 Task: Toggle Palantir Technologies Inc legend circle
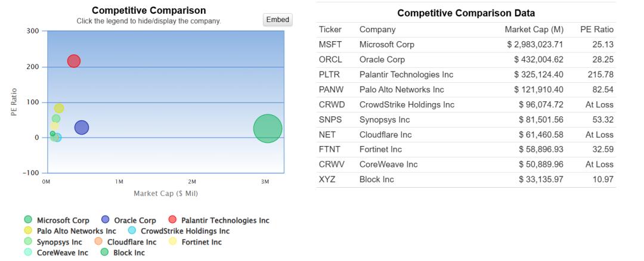(174, 220)
